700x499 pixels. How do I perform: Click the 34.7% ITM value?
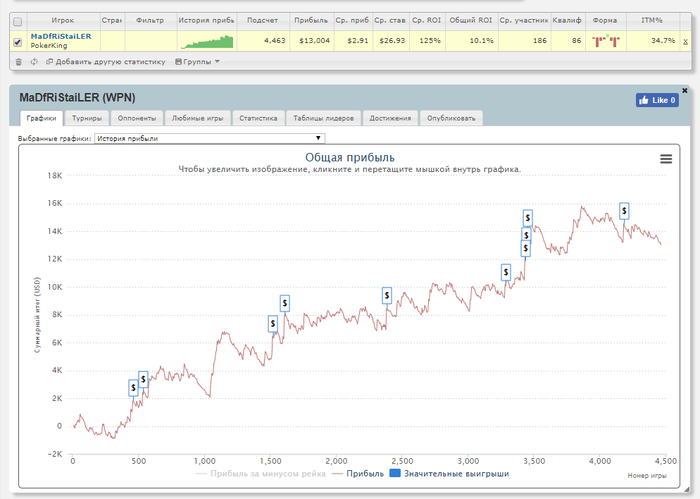point(662,41)
